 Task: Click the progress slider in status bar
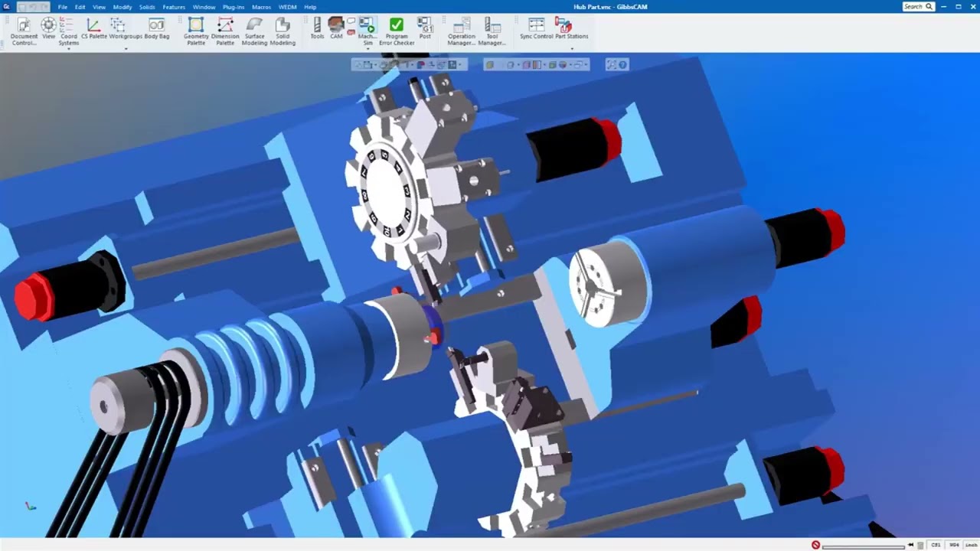tap(864, 546)
